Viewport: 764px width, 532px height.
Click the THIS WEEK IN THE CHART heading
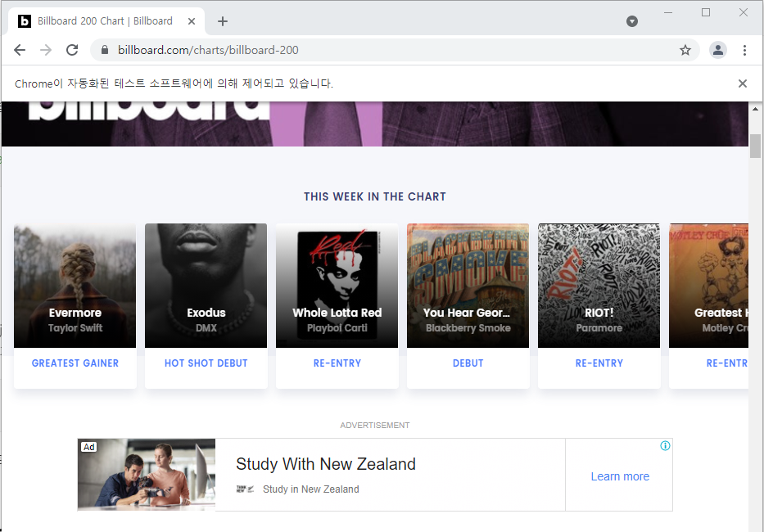pyautogui.click(x=375, y=196)
